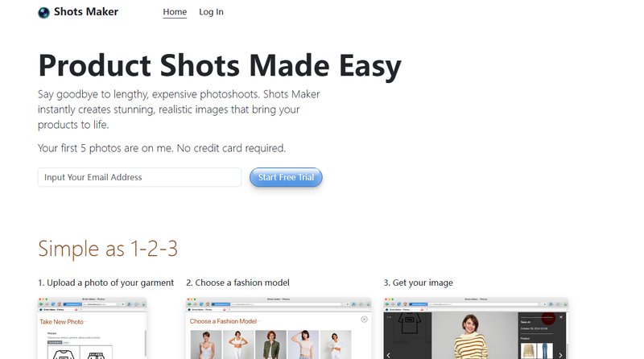Screen dimensions: 644x359
Task: Click the Shots Maker camera lens logo
Action: (x=43, y=13)
